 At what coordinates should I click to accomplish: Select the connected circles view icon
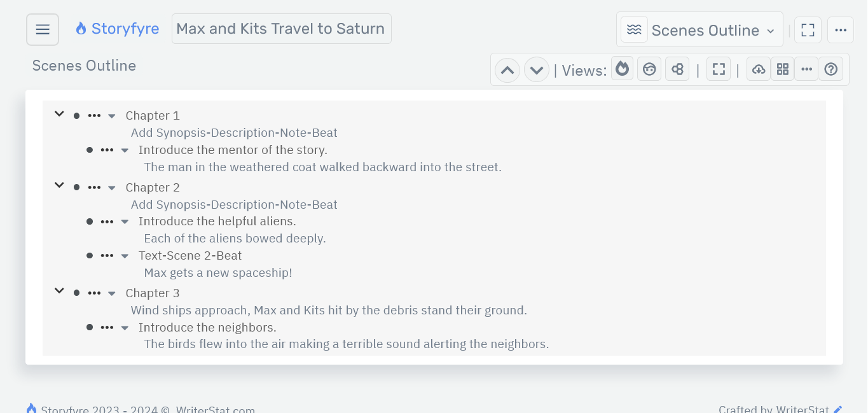point(677,69)
